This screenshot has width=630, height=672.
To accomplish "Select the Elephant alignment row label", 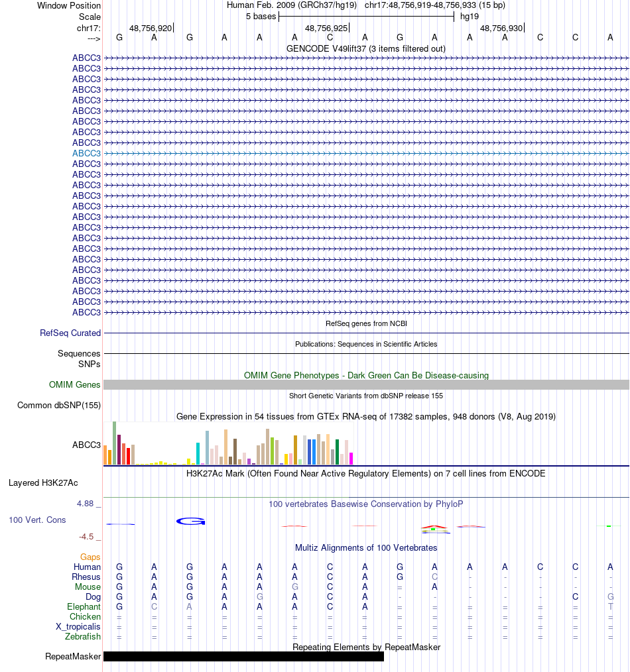I will point(84,607).
